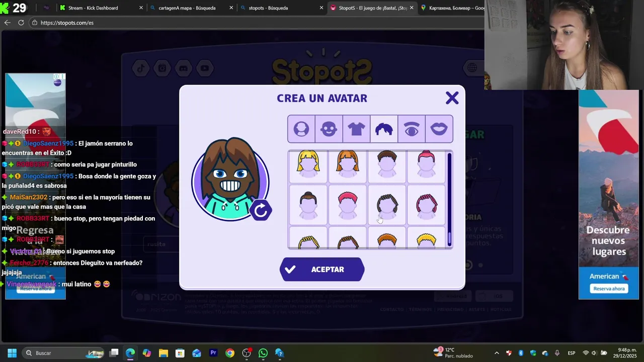Open the Windows Start menu
644x362 pixels.
pos(12,353)
